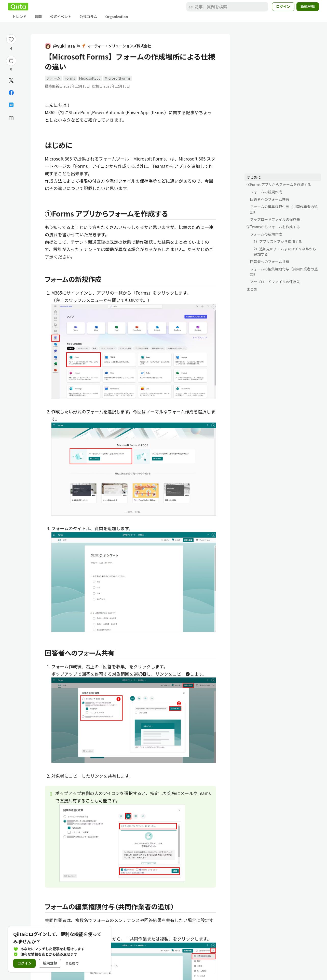Open the 質問 tab
Viewport: 327px width, 980px height.
click(38, 17)
